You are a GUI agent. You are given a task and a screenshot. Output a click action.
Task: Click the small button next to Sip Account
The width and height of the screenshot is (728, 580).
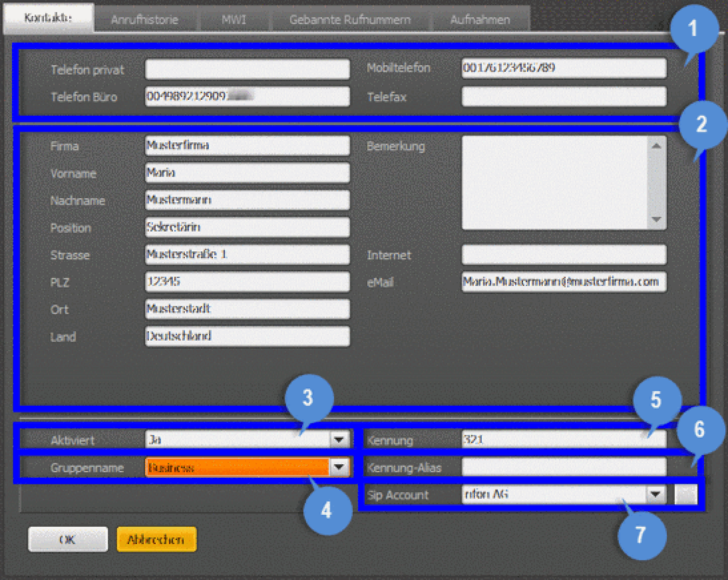click(x=685, y=494)
